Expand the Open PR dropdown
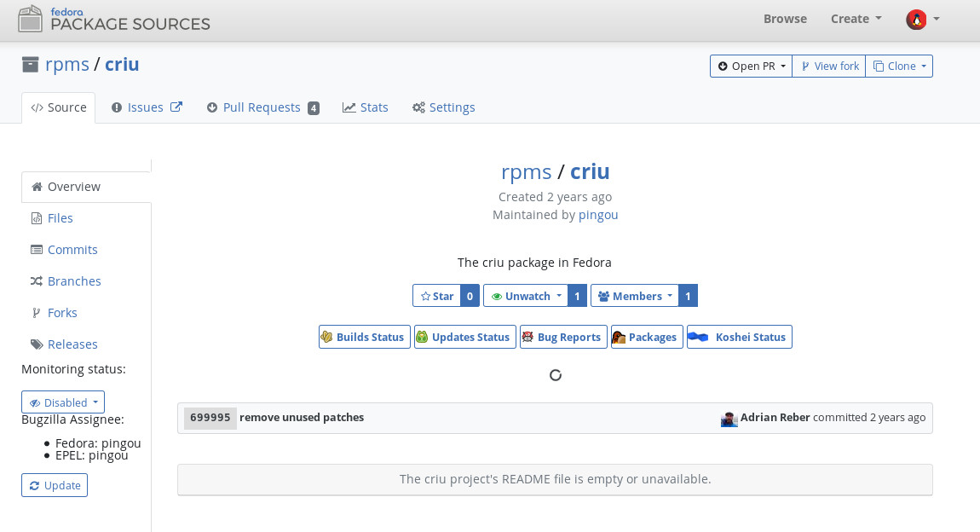This screenshot has height=532, width=980. pos(752,66)
